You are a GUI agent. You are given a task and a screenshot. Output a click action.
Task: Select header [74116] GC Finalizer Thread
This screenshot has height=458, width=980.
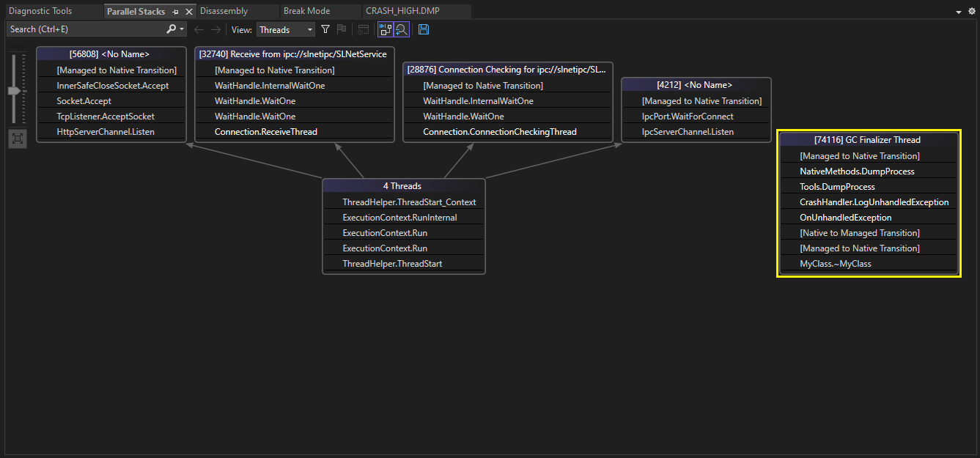click(867, 140)
